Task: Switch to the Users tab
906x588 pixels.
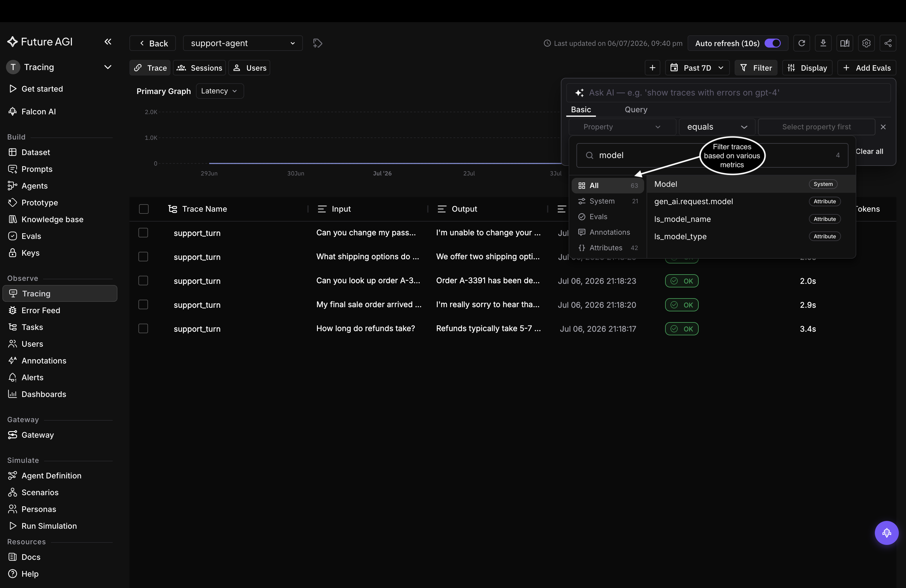Action: click(249, 68)
